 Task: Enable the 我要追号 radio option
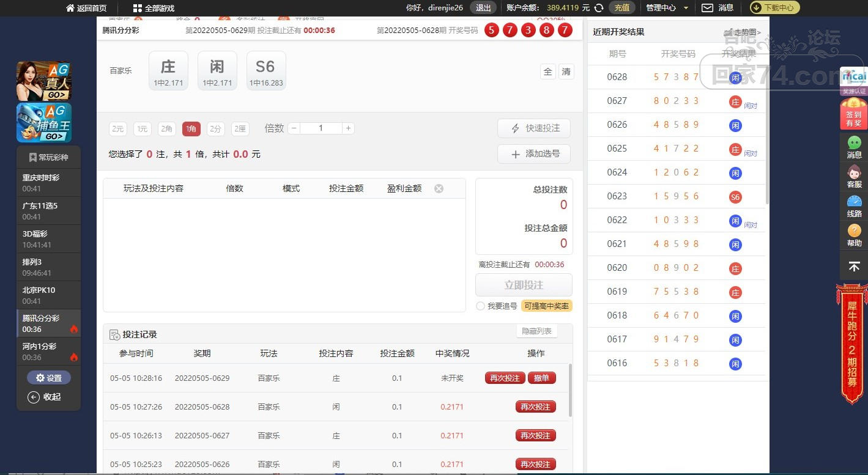pyautogui.click(x=481, y=306)
